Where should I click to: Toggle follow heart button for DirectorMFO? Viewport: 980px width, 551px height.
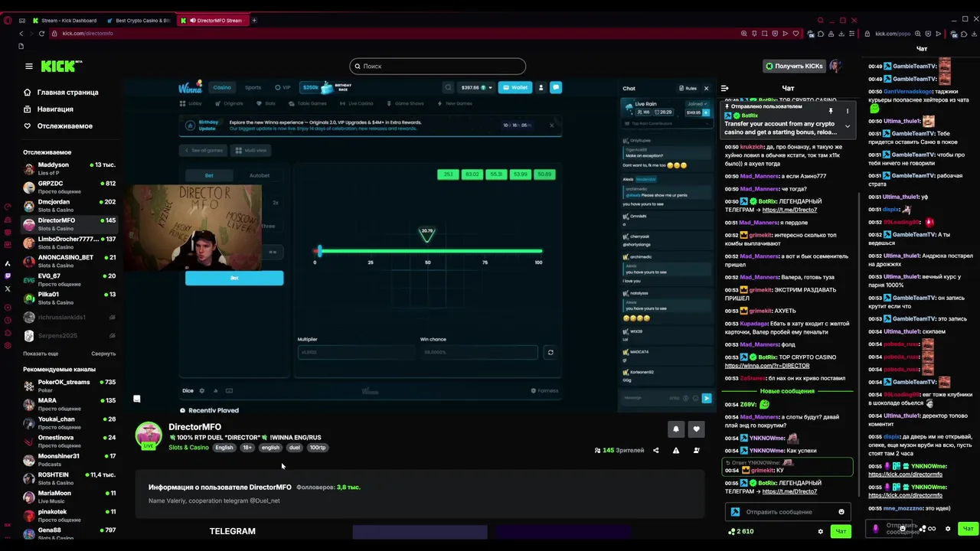(696, 429)
